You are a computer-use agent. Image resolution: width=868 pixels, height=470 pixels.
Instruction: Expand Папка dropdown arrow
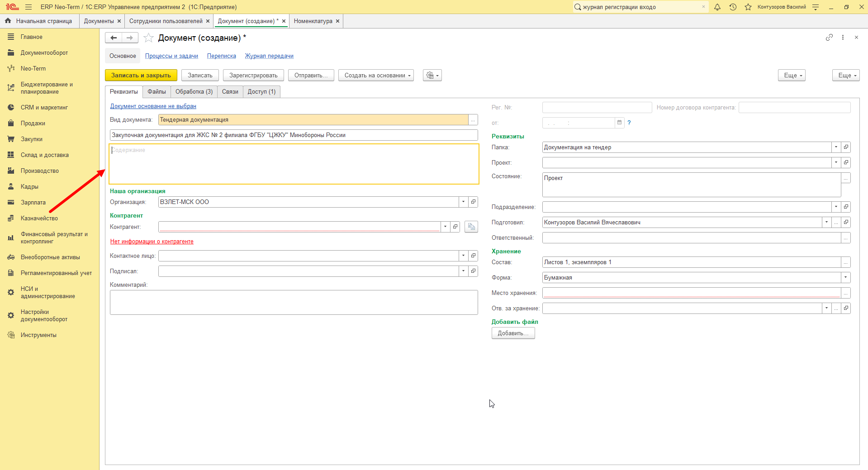pos(836,147)
